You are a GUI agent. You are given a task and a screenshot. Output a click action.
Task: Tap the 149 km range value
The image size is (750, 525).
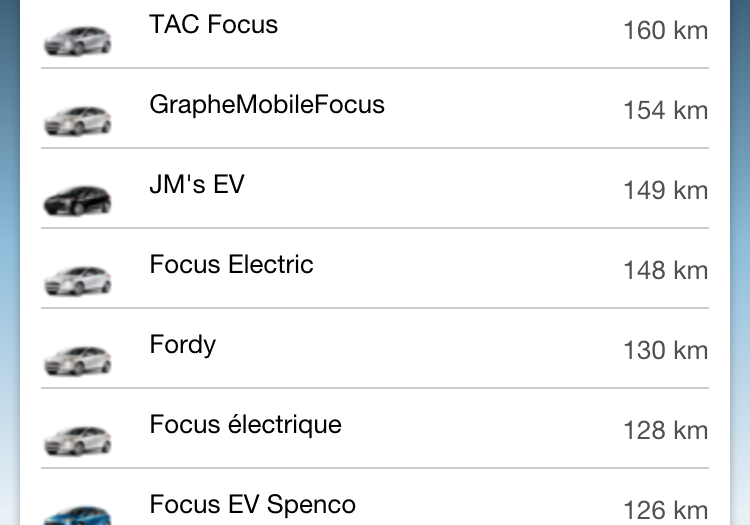[x=665, y=191]
